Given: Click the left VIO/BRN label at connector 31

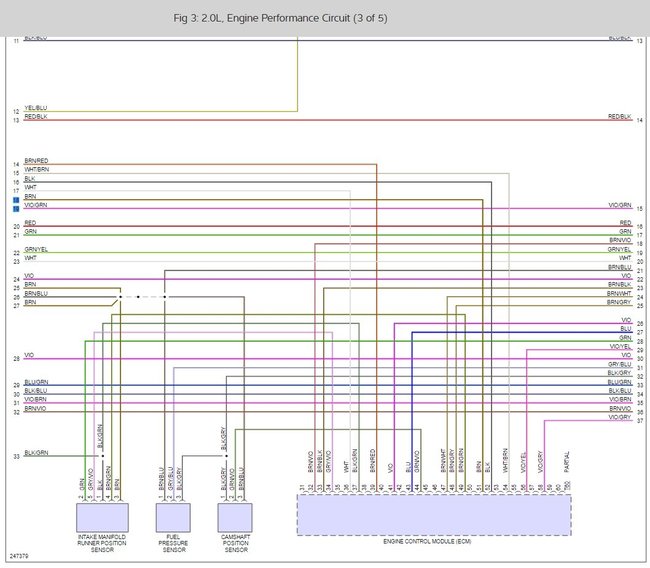Looking at the screenshot, I should [36, 400].
